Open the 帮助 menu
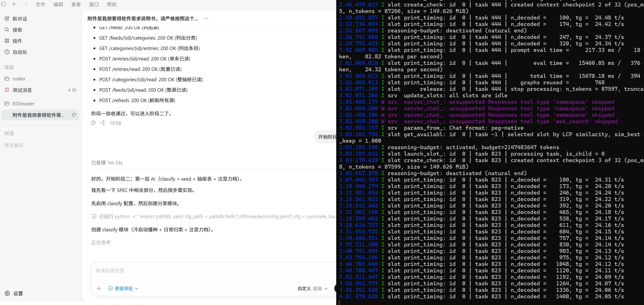 112,4
